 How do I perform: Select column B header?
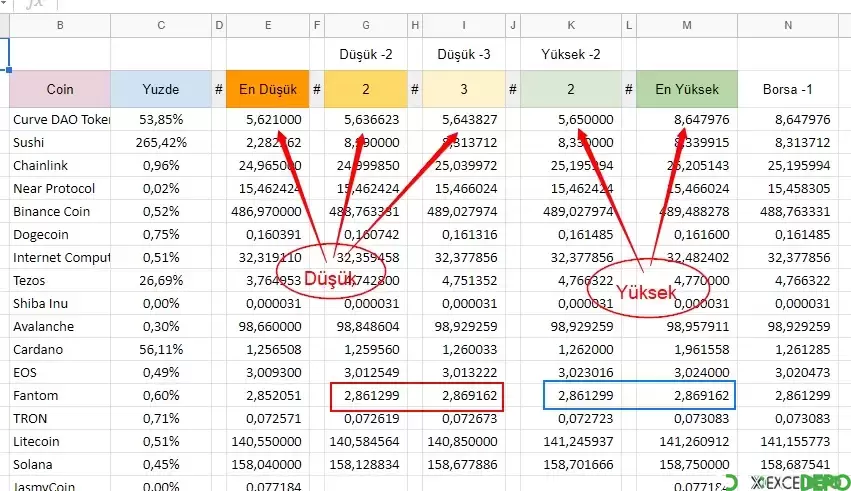point(60,25)
